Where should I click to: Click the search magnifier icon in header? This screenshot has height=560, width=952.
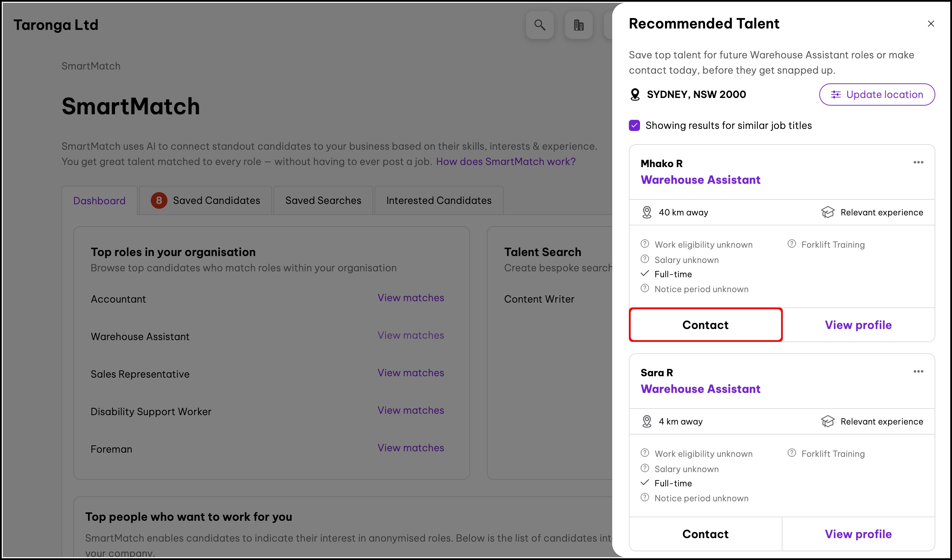pyautogui.click(x=540, y=25)
